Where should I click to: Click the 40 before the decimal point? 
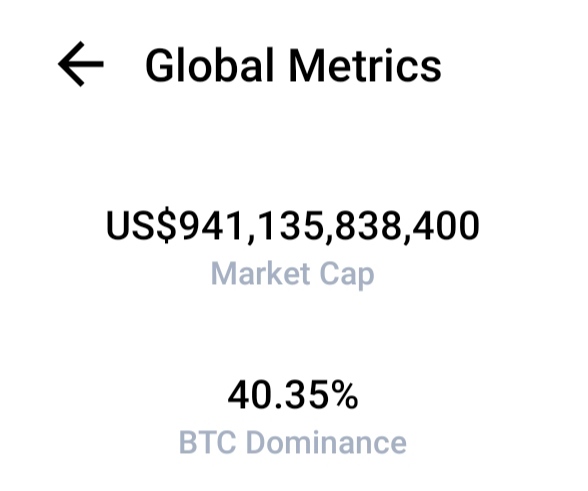(249, 395)
